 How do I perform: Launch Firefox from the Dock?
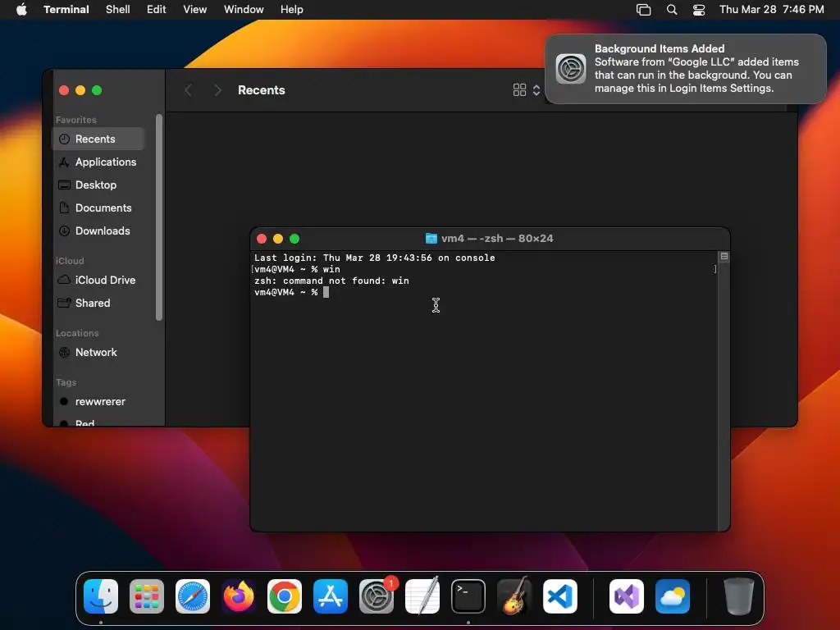tap(239, 596)
